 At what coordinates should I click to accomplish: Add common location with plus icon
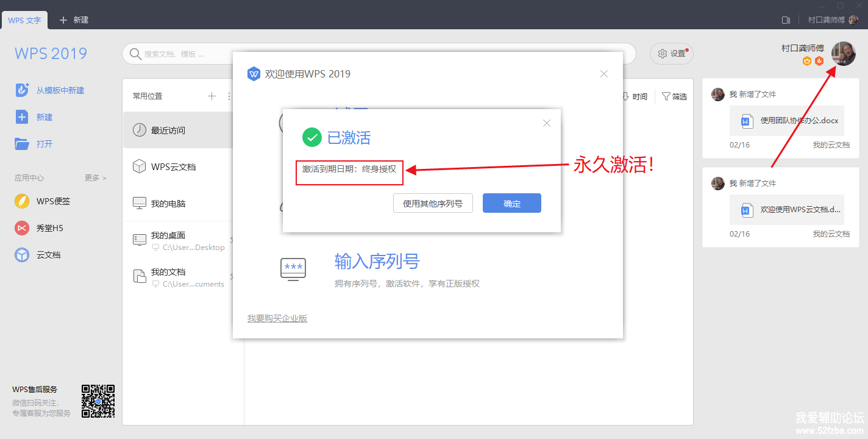[212, 96]
